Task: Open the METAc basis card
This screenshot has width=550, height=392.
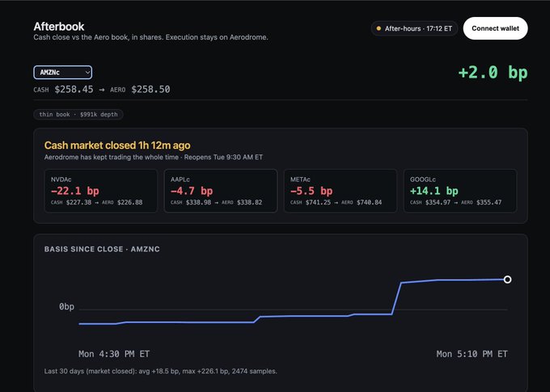Action: (341, 191)
